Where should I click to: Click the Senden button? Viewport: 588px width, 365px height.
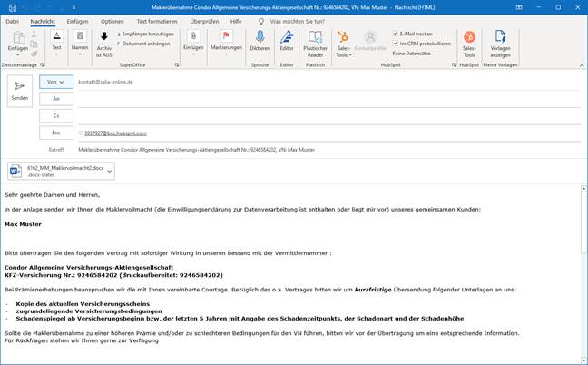pos(19,90)
